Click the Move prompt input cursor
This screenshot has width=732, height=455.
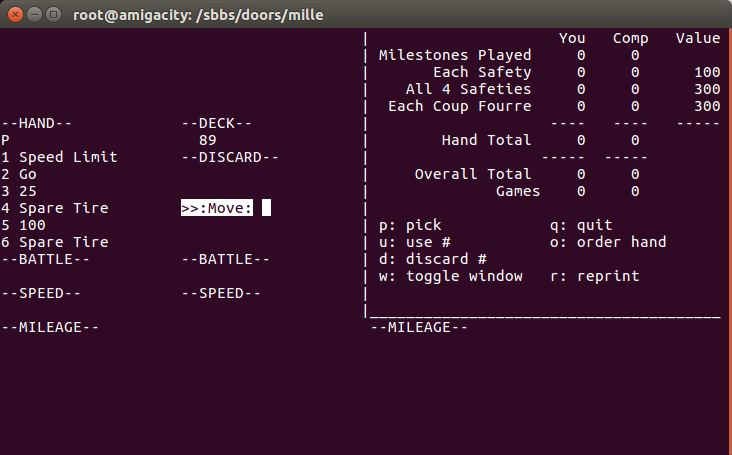pos(267,208)
